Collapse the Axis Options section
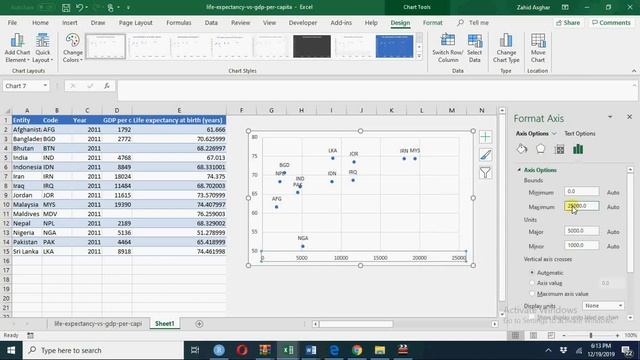The width and height of the screenshot is (640, 360). coord(519,170)
